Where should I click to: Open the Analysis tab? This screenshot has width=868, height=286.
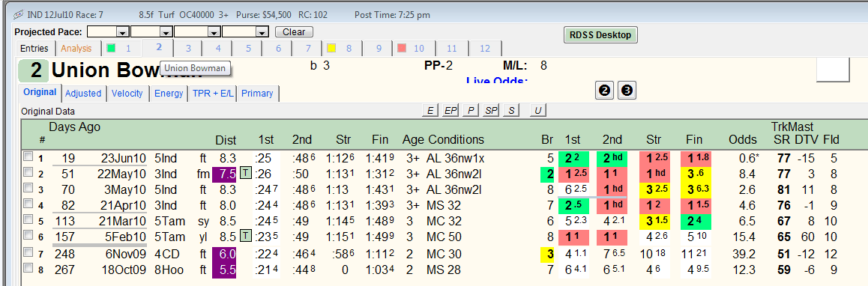[76, 48]
